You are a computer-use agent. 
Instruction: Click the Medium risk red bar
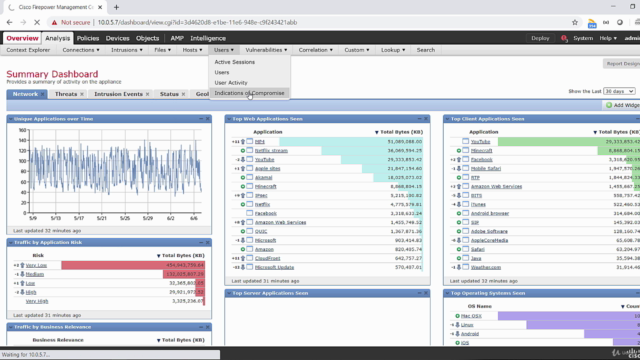coord(184,274)
